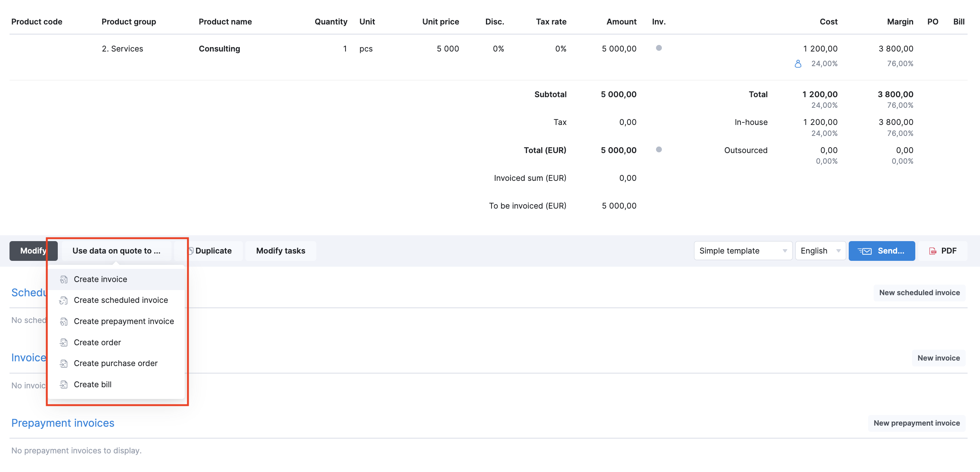Click the prepayment invoice icon
Screen dimensions: 980x472
click(63, 321)
